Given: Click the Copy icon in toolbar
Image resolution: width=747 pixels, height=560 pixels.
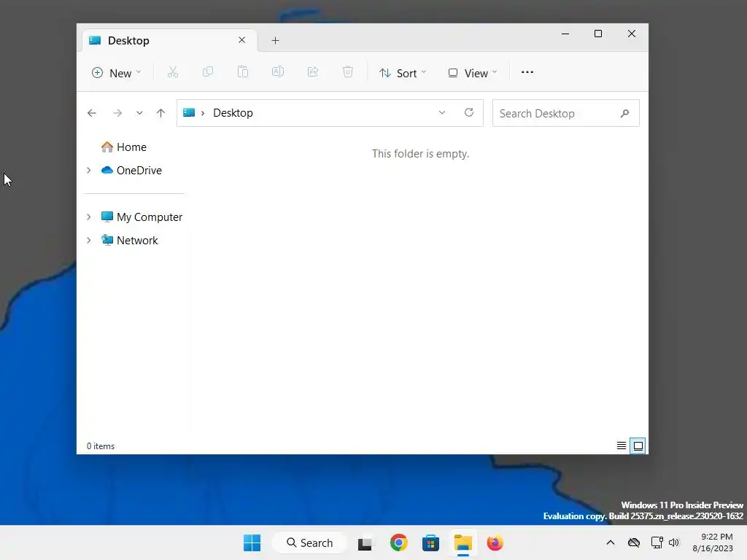Looking at the screenshot, I should click(x=208, y=72).
